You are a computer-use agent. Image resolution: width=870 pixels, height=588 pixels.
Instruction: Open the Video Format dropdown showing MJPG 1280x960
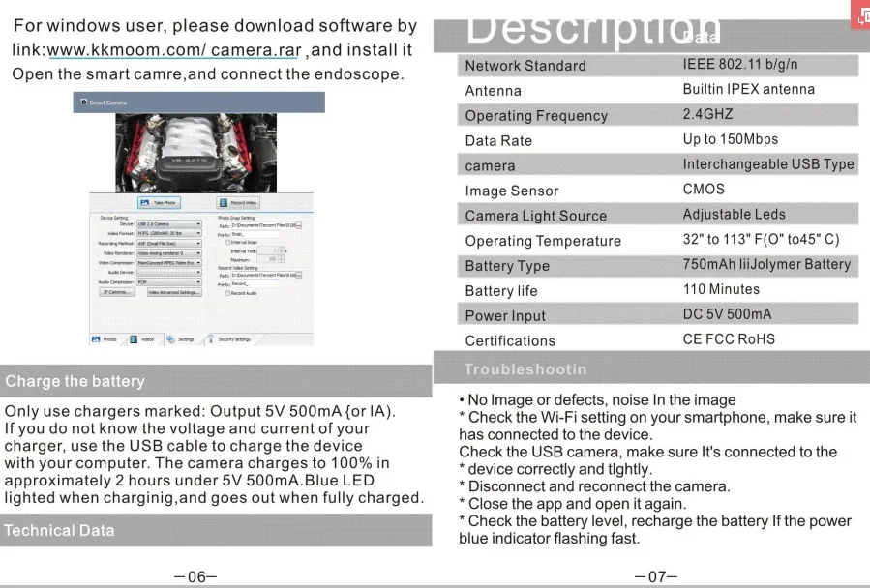point(169,233)
